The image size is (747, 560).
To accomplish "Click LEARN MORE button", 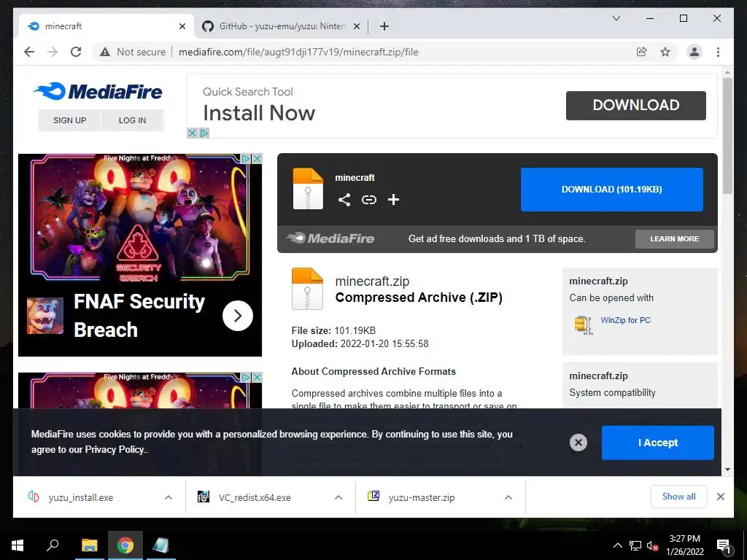I will 675,239.
